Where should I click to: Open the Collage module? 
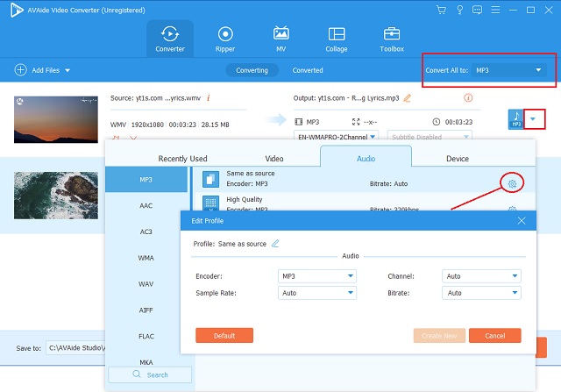tap(337, 39)
